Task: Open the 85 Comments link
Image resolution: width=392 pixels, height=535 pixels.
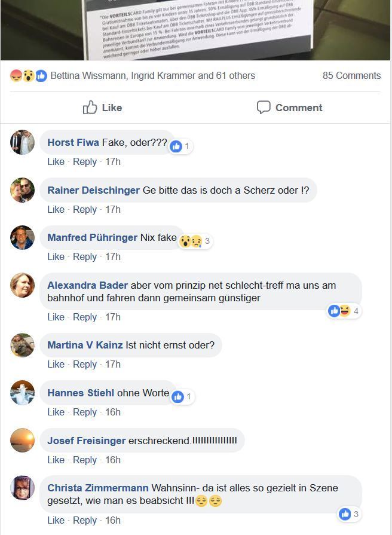Action: point(351,75)
